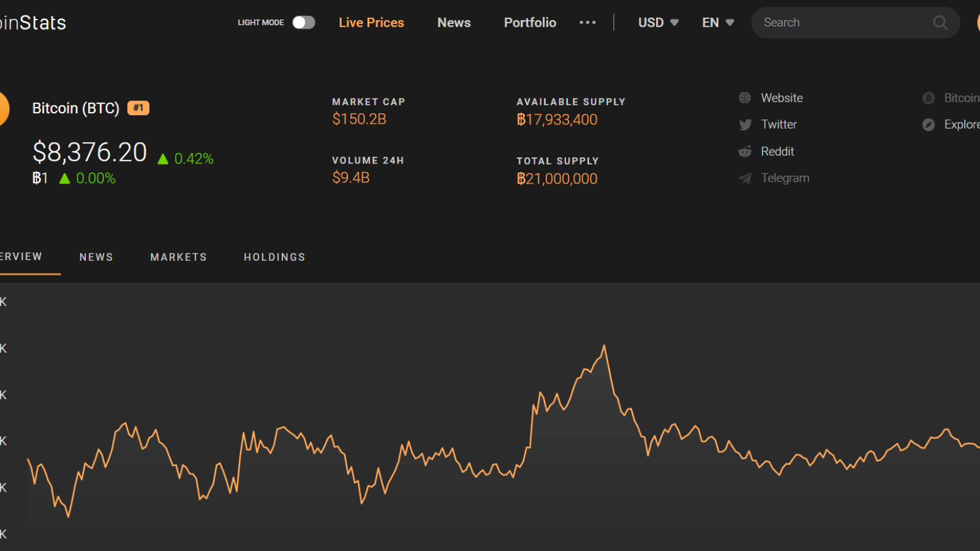Switch to the Holdings tab
The height and width of the screenshot is (551, 980).
(274, 257)
